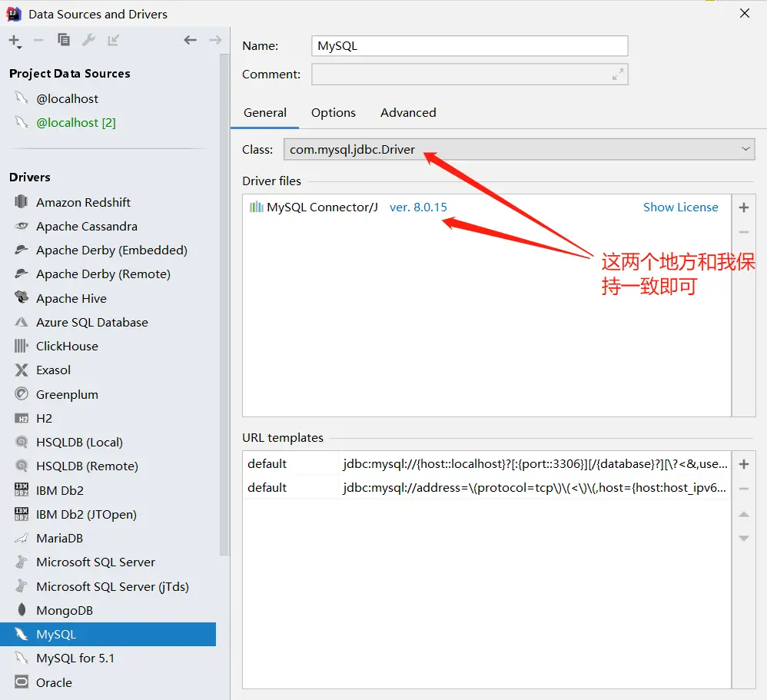The height and width of the screenshot is (700, 767).
Task: Go back with the left arrow
Action: pyautogui.click(x=191, y=40)
